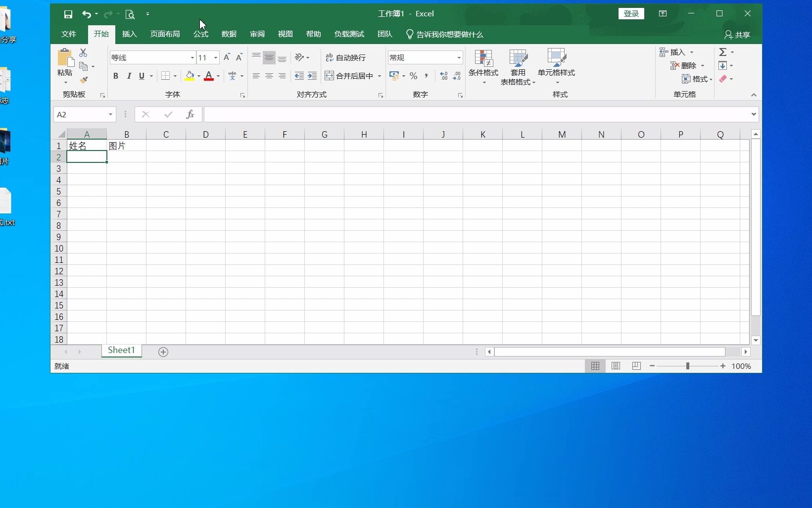Set bottom vertical alignment
The image size is (812, 508).
282,57
